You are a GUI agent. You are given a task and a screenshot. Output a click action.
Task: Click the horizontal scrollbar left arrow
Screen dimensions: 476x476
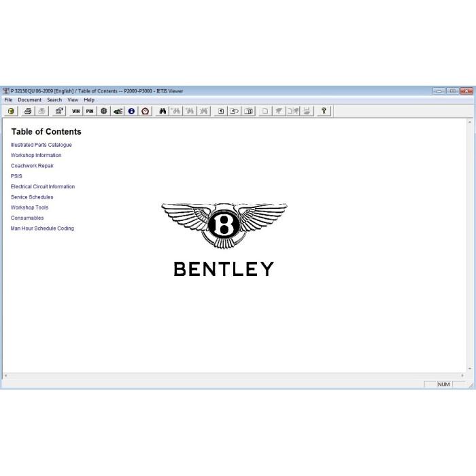5,375
